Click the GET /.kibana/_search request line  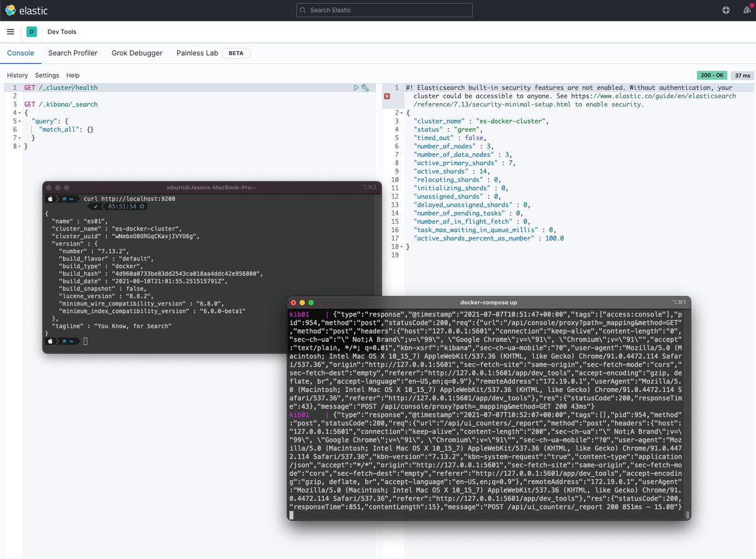tap(61, 104)
